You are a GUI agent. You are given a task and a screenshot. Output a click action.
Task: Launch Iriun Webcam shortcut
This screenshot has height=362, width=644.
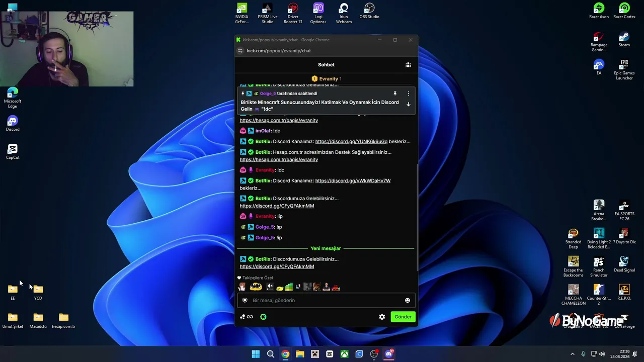click(x=344, y=14)
